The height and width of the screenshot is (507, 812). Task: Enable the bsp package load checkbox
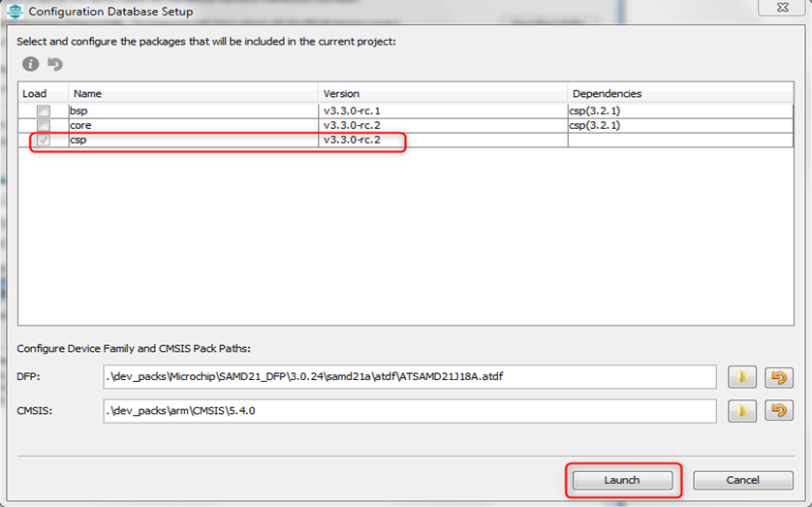(x=44, y=111)
